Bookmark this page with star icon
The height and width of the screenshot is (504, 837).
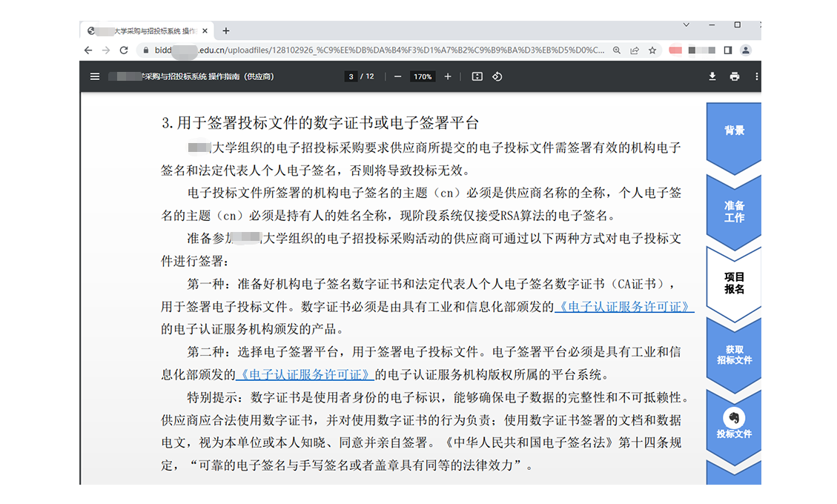click(x=652, y=50)
